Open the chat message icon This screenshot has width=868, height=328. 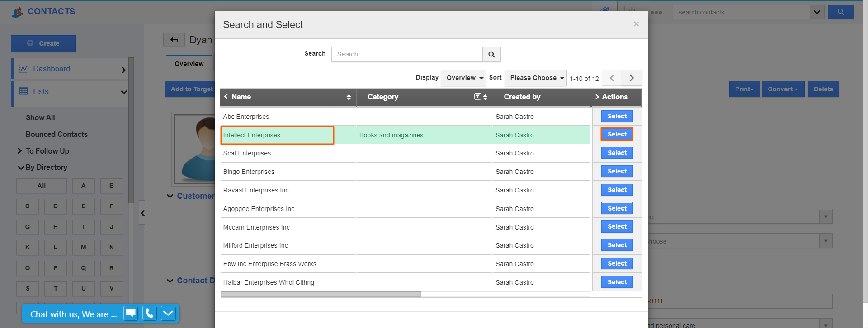tap(131, 313)
